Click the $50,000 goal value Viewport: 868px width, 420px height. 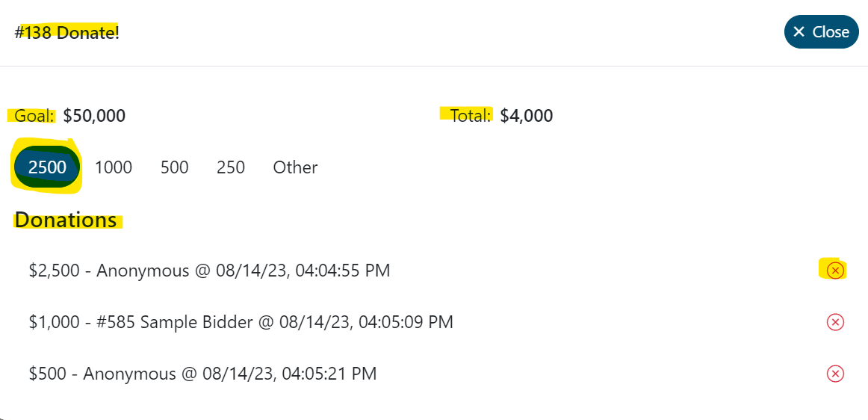[x=94, y=116]
